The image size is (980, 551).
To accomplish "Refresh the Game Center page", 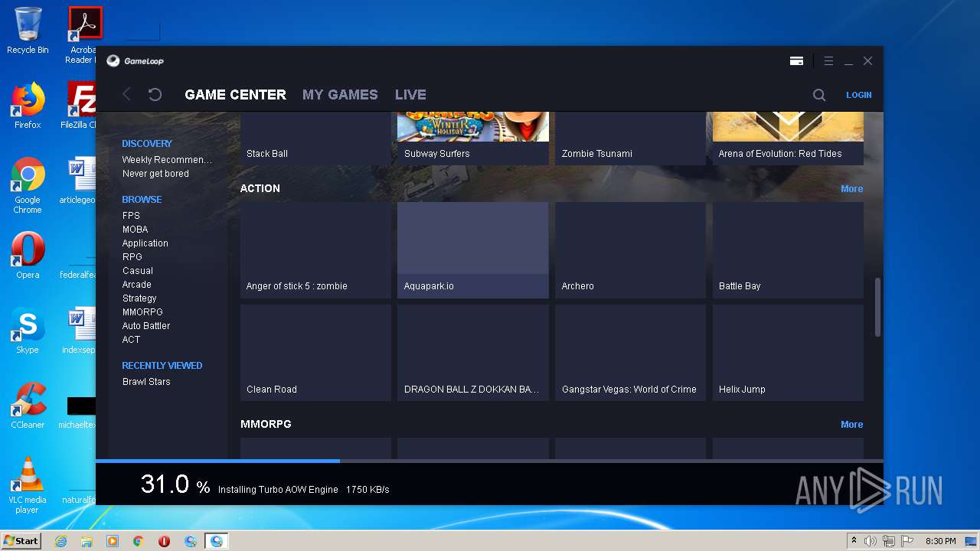I will click(x=155, y=94).
